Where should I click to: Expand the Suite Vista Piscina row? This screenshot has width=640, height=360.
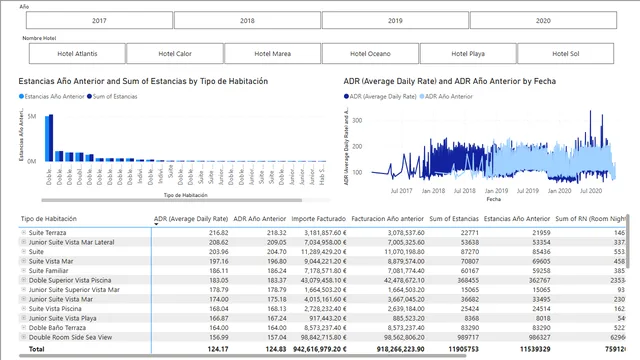[x=24, y=309]
